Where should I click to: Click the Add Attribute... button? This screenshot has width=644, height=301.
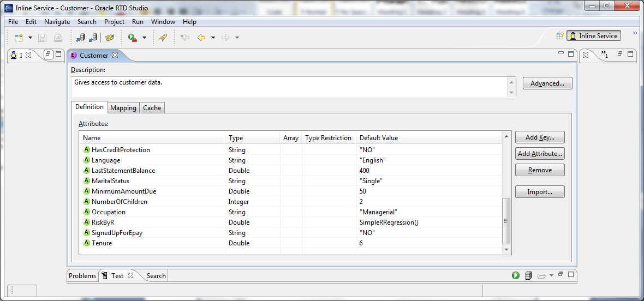[x=540, y=154]
